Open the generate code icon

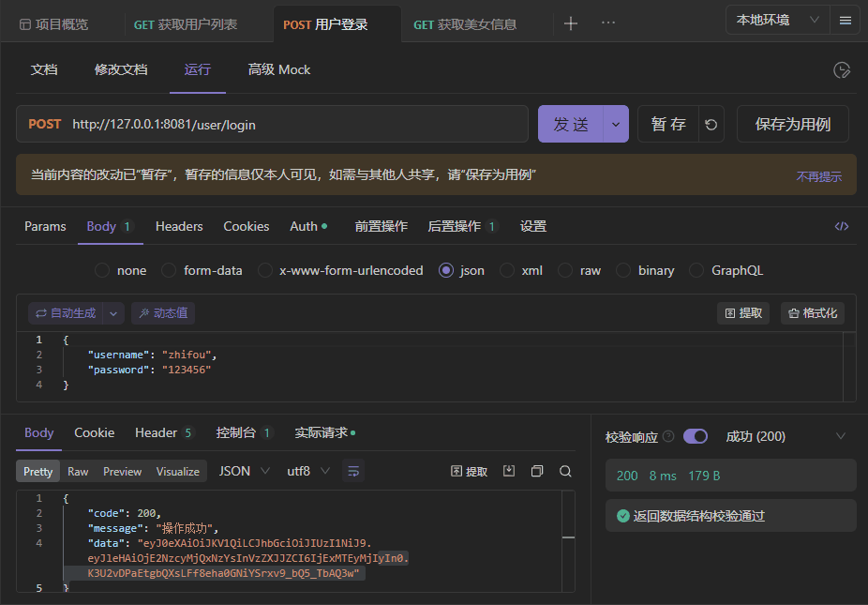click(842, 226)
